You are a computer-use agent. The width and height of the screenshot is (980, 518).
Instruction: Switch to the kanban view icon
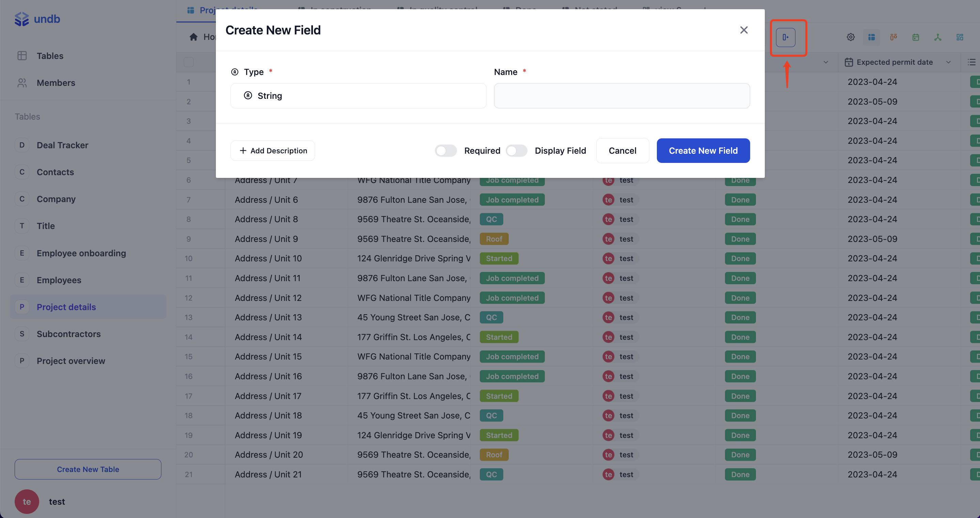(893, 37)
